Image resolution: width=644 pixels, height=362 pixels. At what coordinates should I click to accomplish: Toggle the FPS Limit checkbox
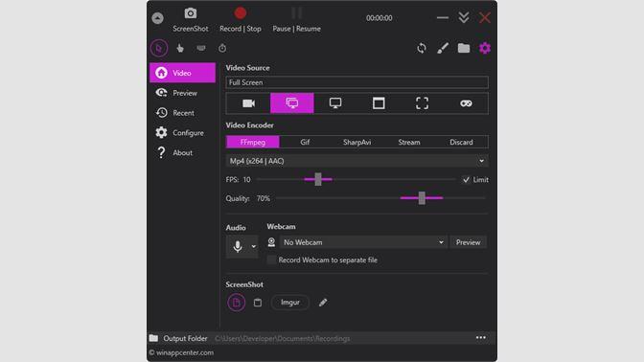[466, 180]
